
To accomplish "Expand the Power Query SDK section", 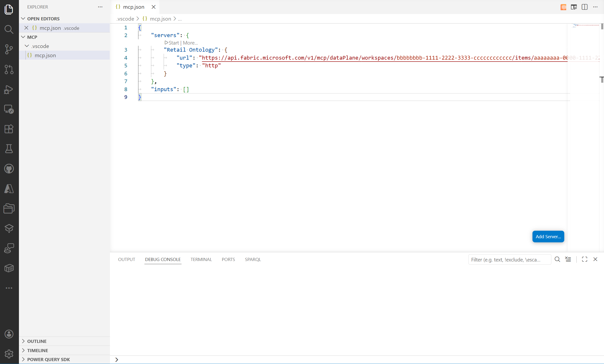I will pos(23,359).
